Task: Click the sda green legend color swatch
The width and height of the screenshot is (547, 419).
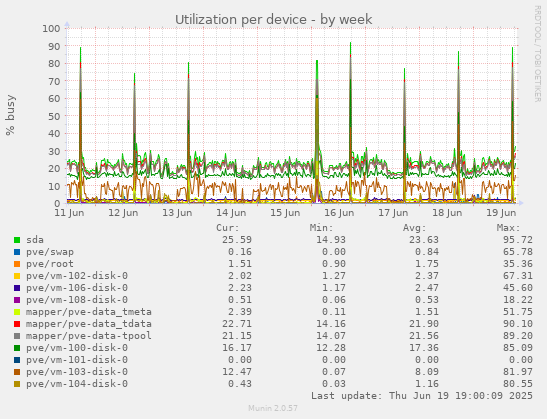Action: [17, 240]
